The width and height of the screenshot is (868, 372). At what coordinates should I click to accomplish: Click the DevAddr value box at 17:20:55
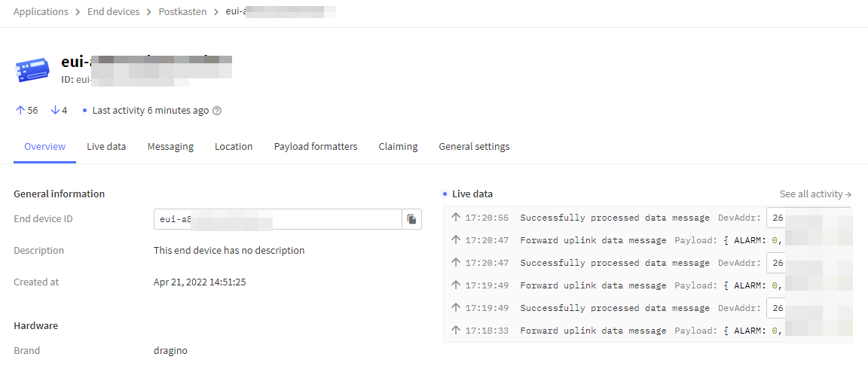[809, 218]
